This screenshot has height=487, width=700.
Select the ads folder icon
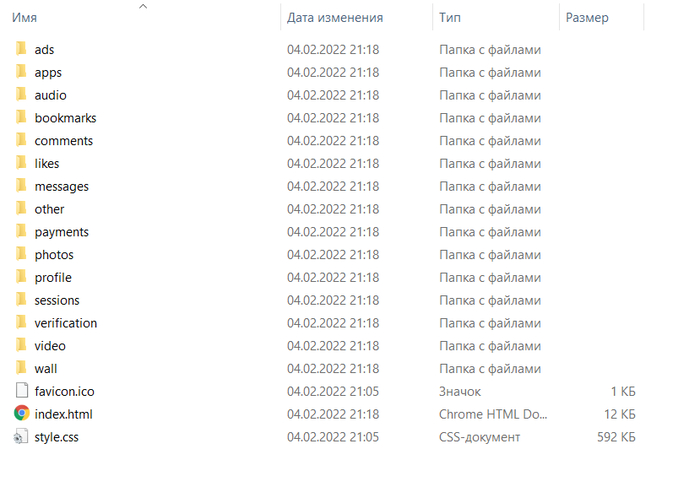(x=21, y=48)
